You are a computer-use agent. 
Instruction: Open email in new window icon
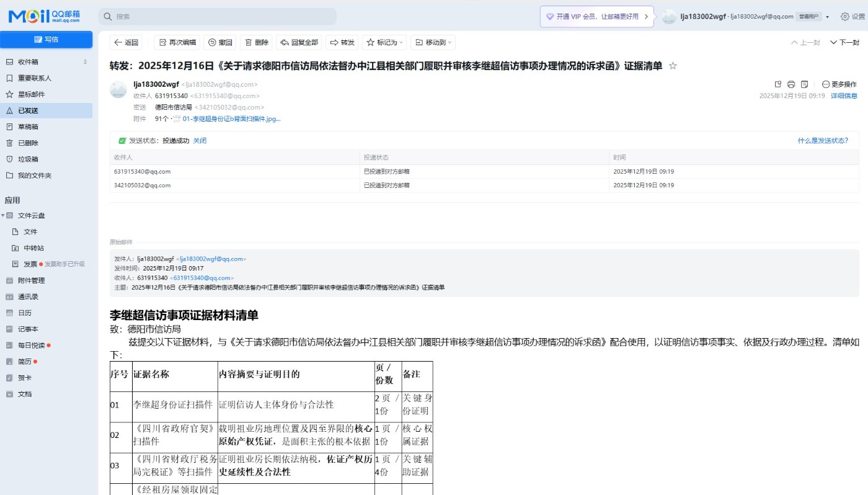click(x=778, y=84)
